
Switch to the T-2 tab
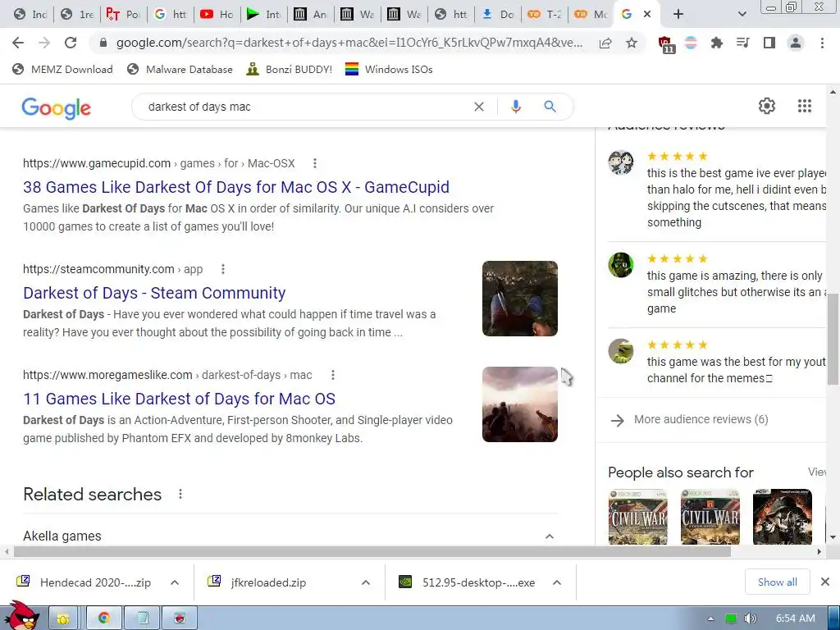coord(545,15)
